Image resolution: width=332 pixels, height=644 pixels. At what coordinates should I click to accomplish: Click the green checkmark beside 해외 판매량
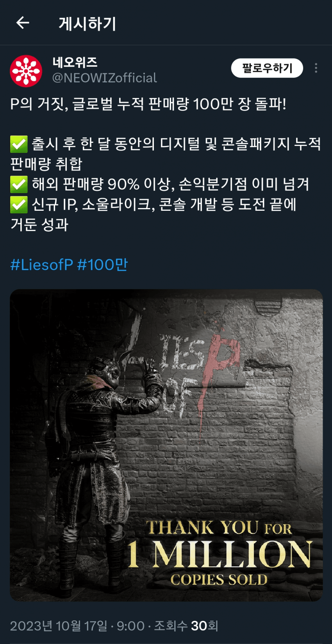coord(19,184)
